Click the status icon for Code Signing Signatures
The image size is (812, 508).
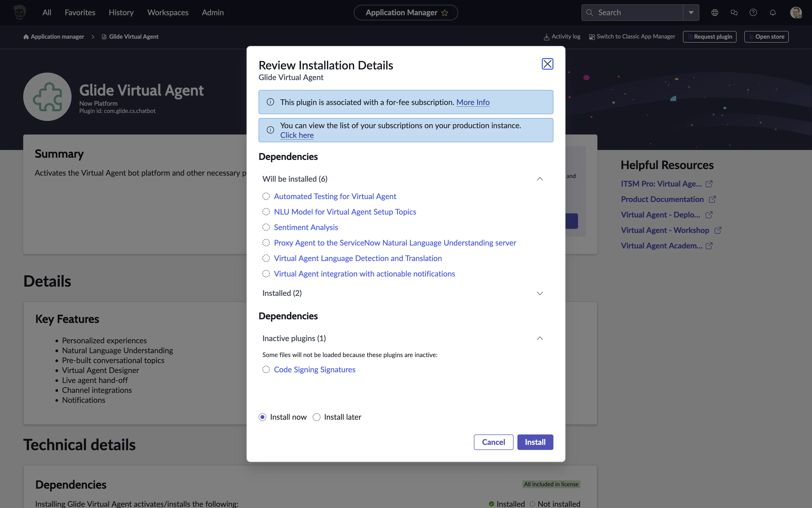point(266,369)
